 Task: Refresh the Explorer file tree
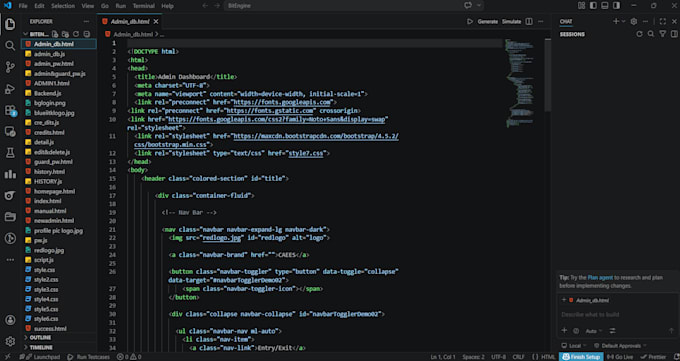click(x=76, y=34)
